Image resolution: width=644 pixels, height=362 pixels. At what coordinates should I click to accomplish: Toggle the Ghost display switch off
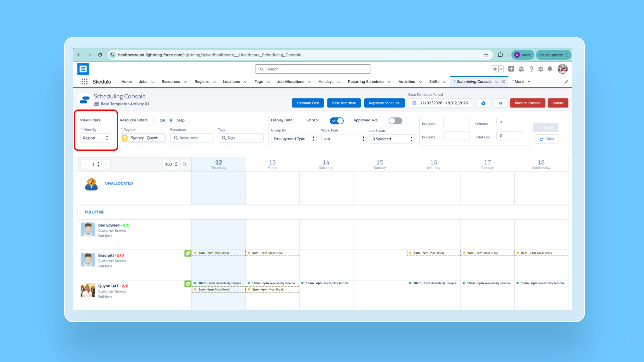point(337,121)
